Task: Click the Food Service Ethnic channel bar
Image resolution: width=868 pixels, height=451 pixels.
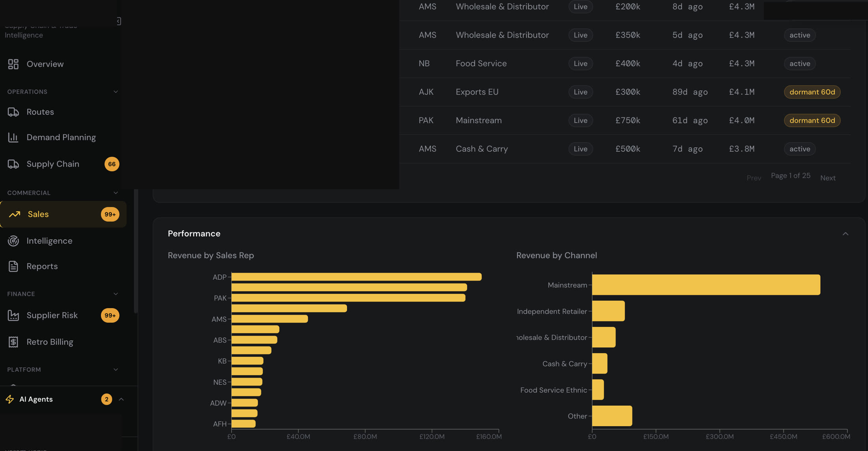Action: [x=598, y=390]
